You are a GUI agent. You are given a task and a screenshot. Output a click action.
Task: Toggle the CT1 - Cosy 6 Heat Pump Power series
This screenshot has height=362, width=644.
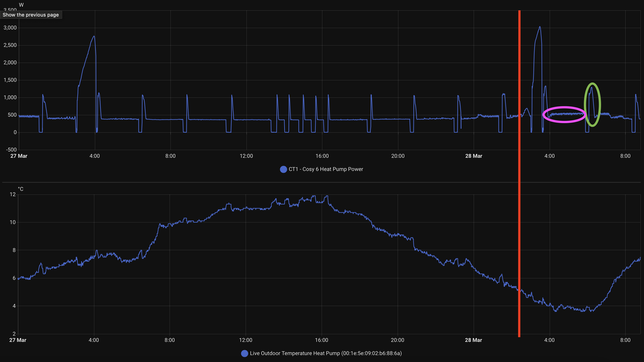[326, 169]
